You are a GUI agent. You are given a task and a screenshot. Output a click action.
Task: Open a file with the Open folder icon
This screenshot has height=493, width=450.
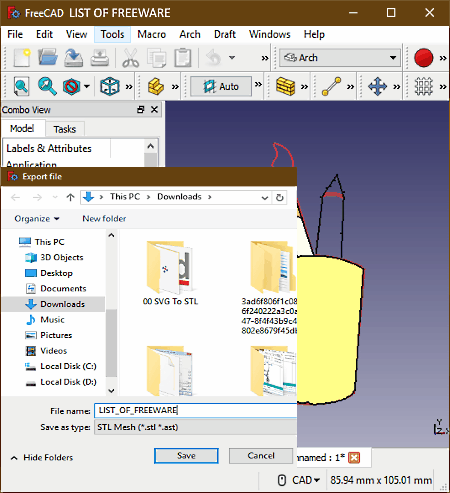pos(48,58)
